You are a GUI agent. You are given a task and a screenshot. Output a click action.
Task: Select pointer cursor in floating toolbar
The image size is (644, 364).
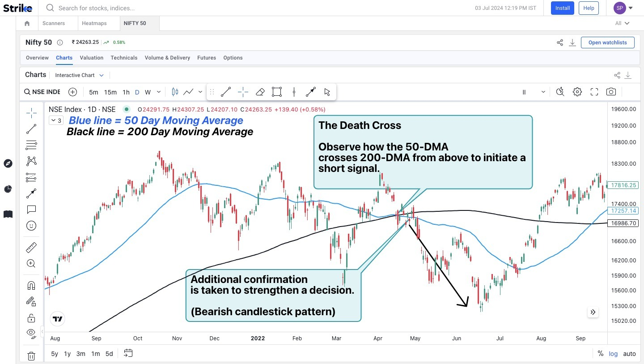tap(327, 92)
